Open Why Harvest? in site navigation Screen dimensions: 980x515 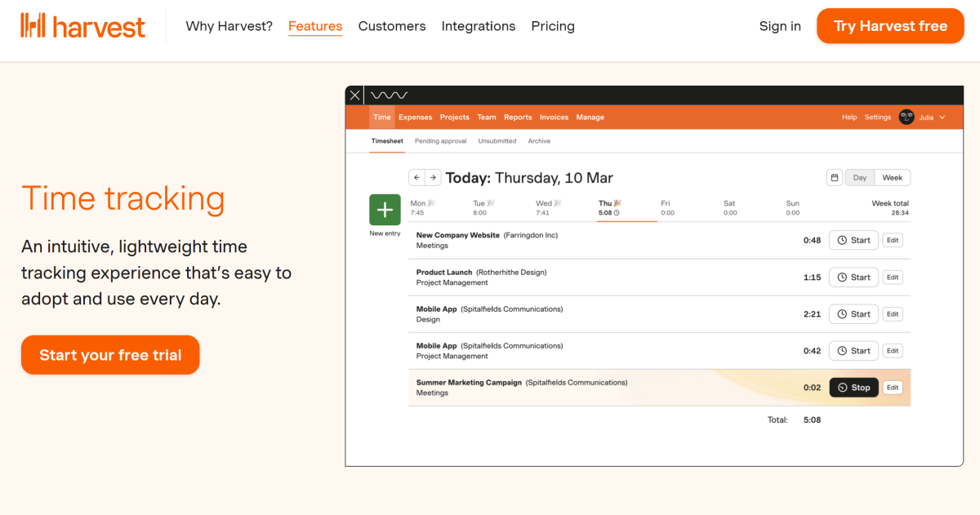click(229, 26)
